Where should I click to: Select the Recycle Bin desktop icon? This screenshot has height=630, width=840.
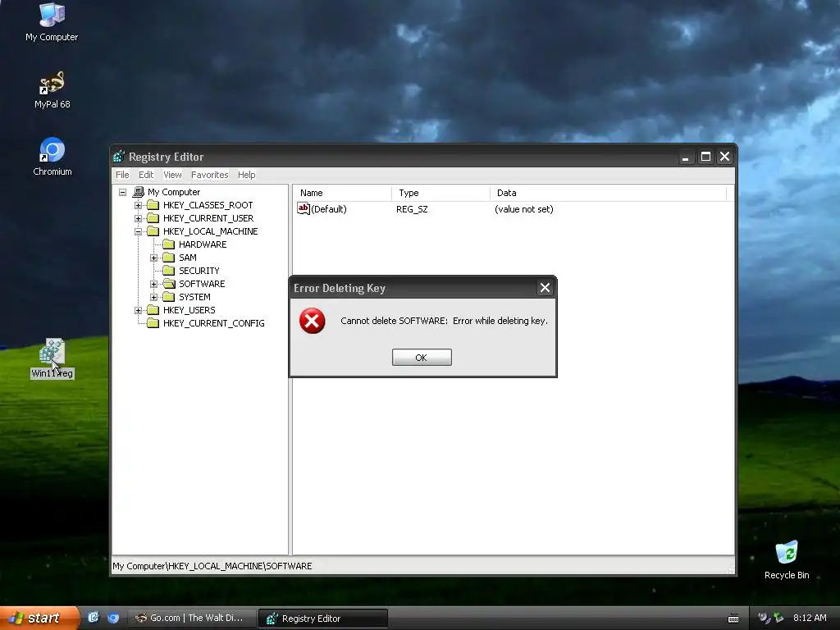(x=787, y=559)
